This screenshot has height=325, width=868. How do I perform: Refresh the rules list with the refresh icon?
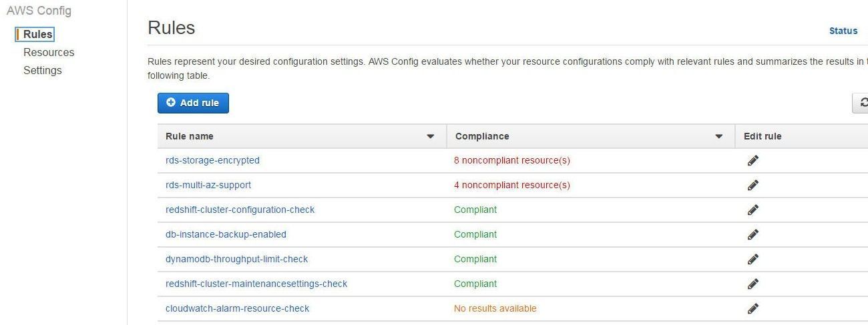click(x=861, y=103)
